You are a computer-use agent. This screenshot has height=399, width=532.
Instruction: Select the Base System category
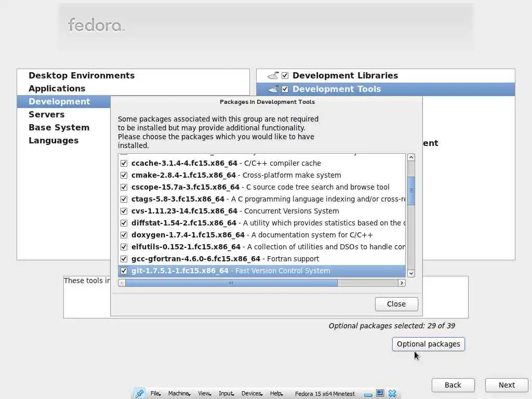click(64, 128)
